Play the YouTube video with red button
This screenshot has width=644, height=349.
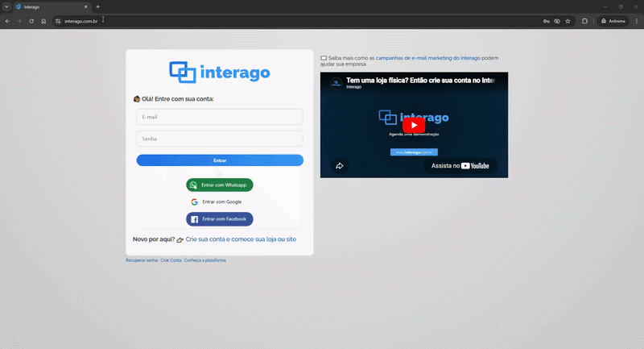(x=414, y=125)
